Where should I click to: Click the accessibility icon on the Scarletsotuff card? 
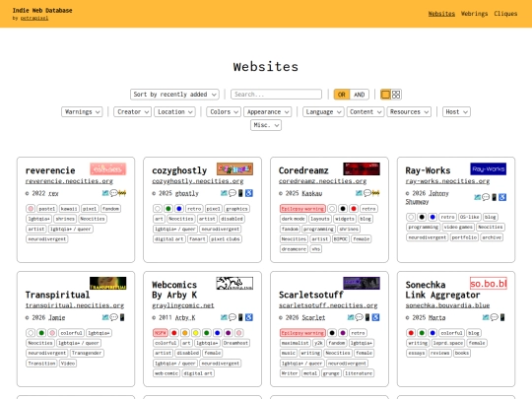[375, 317]
